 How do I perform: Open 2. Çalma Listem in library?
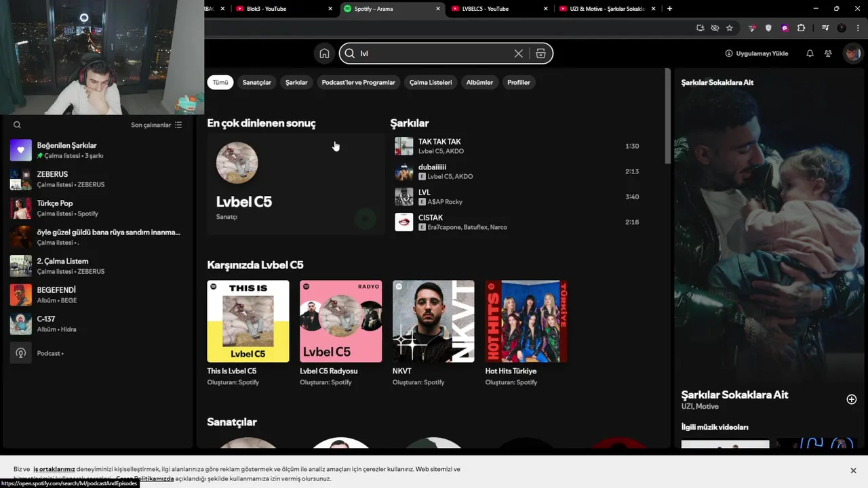coord(98,266)
